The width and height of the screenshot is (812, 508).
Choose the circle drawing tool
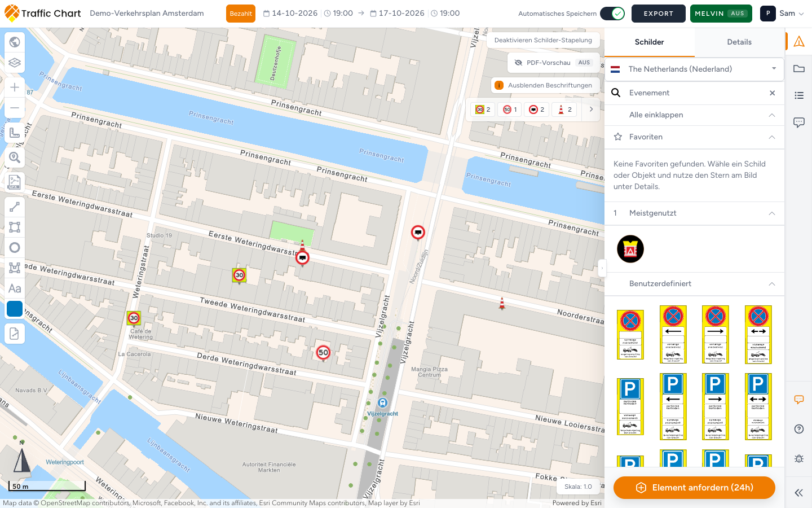pos(15,248)
